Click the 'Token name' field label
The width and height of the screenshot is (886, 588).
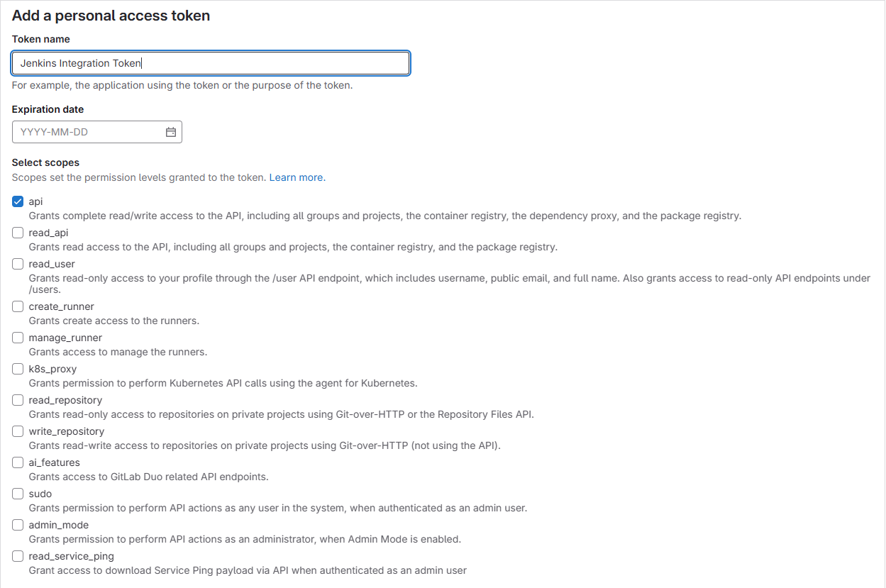point(41,39)
